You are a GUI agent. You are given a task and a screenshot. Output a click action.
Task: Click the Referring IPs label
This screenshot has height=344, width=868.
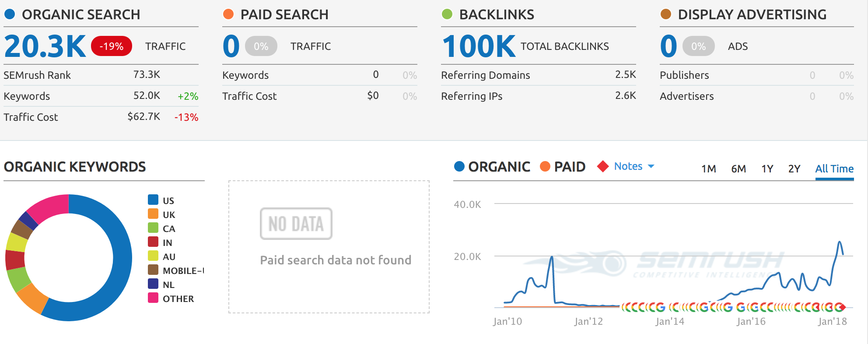pyautogui.click(x=472, y=96)
